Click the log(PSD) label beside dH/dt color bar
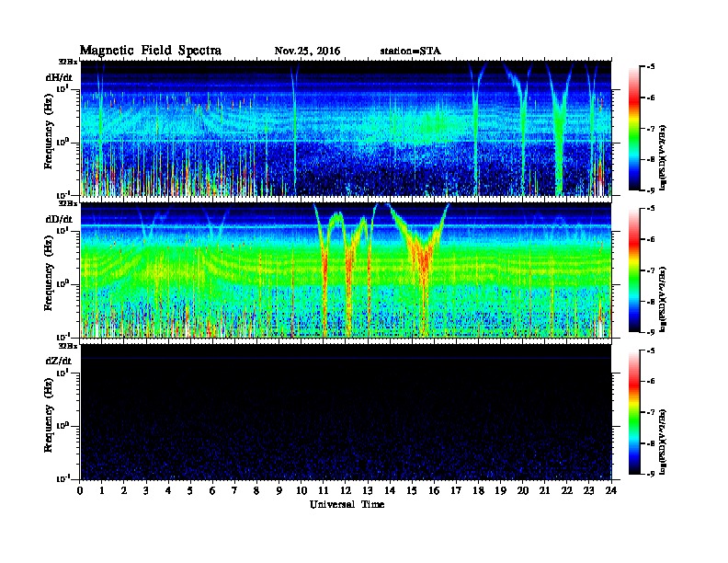The height and width of the screenshot is (563, 728). coord(663,158)
